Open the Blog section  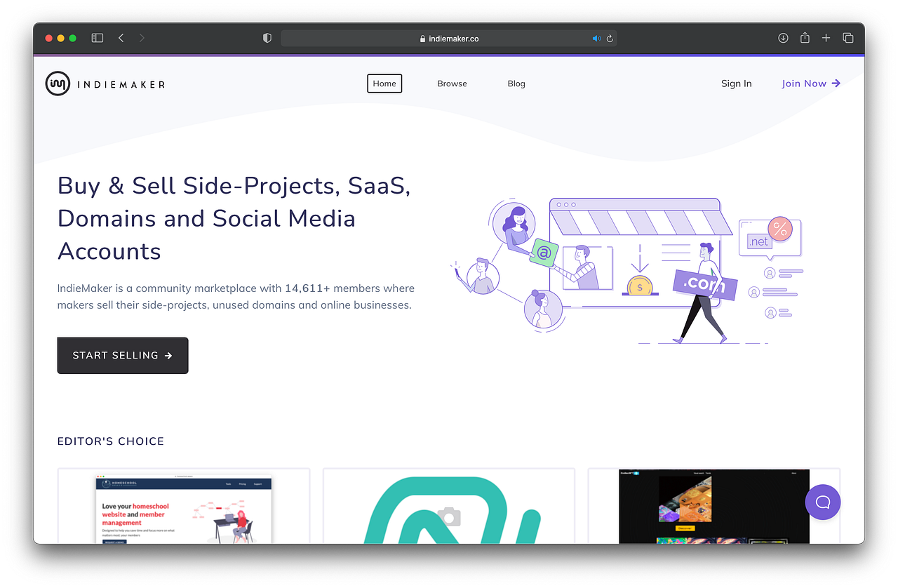516,83
